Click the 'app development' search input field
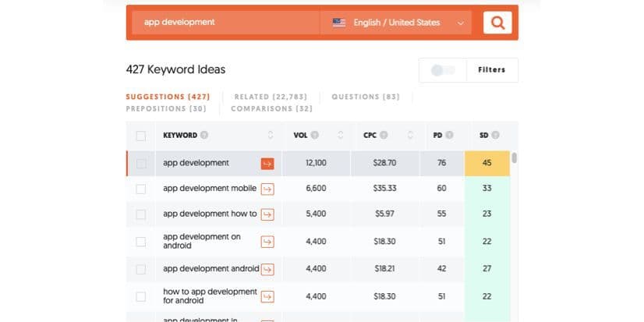This screenshot has width=644, height=322. click(x=225, y=23)
